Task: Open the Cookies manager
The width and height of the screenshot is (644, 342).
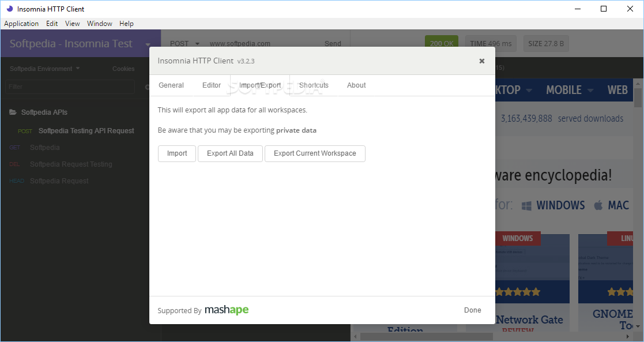Action: [123, 69]
